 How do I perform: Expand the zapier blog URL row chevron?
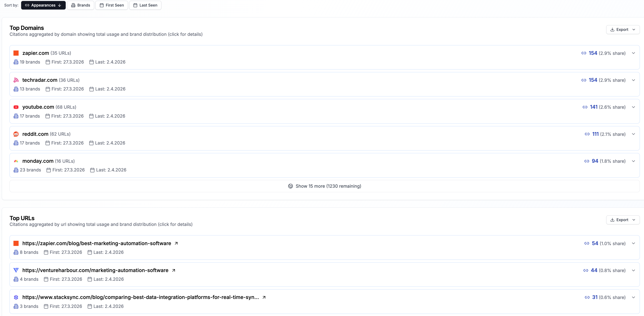pyautogui.click(x=634, y=244)
